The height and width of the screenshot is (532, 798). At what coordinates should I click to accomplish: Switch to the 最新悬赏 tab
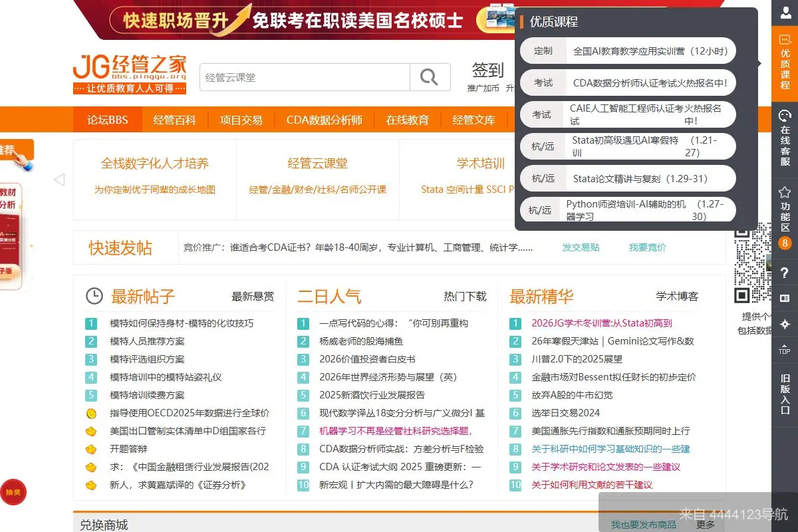[253, 297]
